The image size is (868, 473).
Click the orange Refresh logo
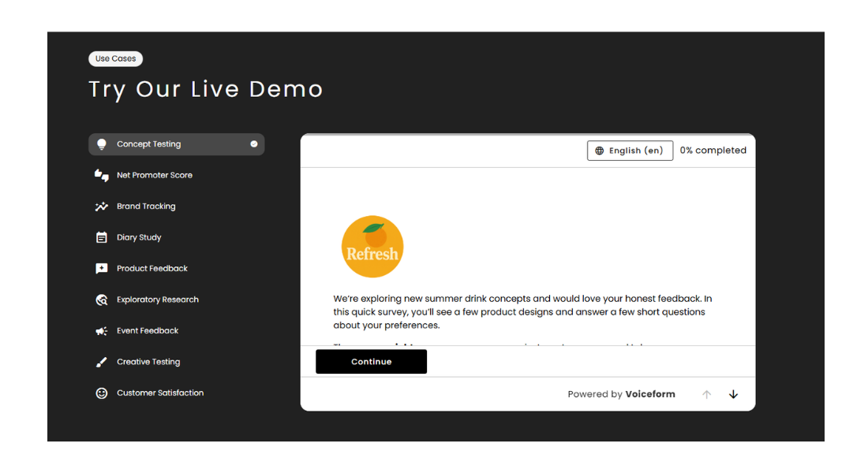pyautogui.click(x=372, y=246)
